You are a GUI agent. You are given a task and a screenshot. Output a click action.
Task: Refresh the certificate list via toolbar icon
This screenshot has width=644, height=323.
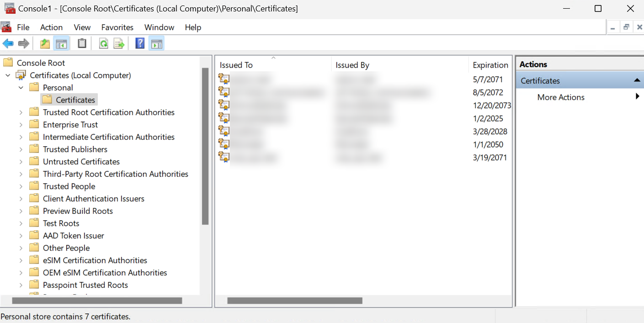pos(103,43)
